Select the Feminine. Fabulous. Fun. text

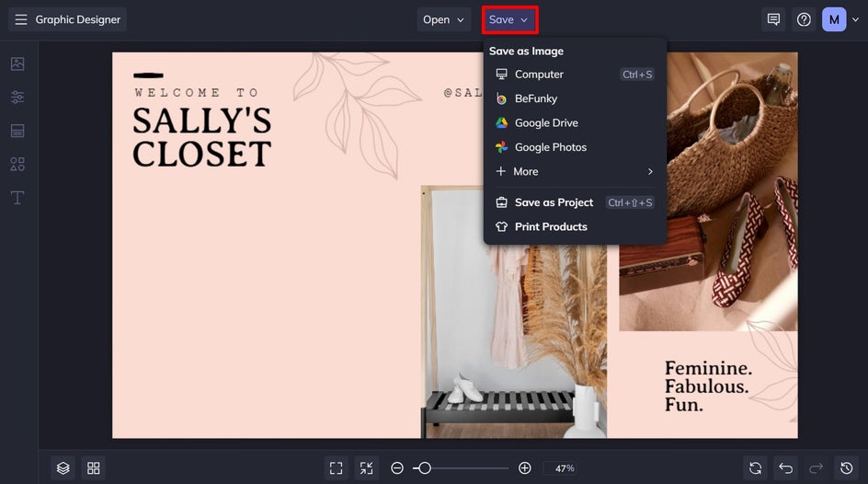tap(709, 386)
